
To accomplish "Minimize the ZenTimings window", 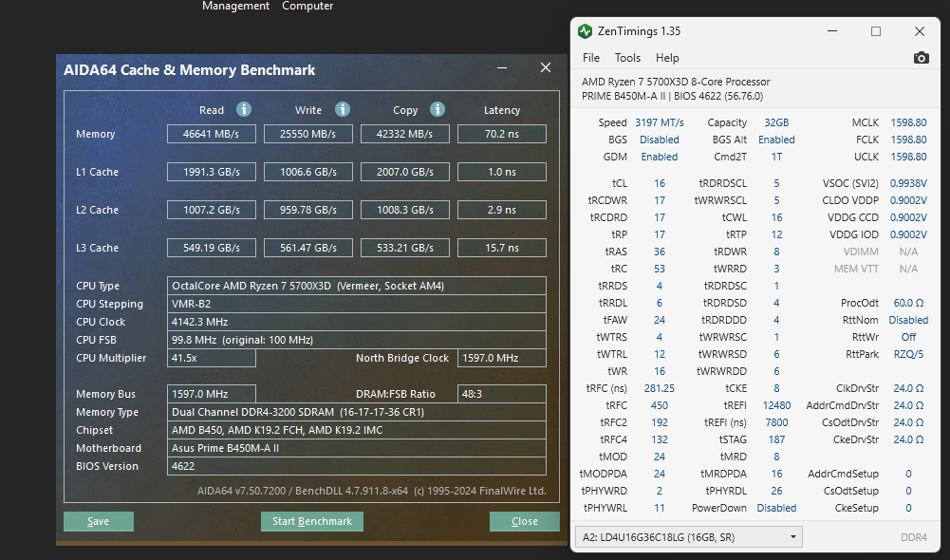I will pos(832,31).
